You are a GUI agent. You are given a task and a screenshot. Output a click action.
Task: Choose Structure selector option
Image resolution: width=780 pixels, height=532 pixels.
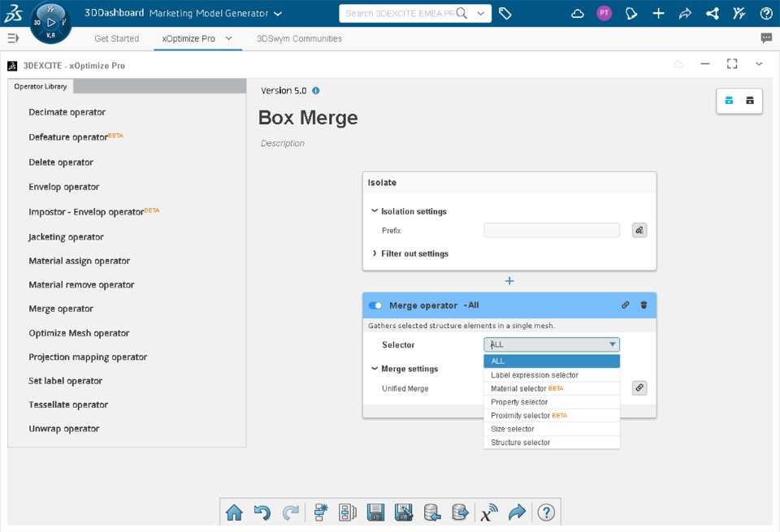click(552, 442)
